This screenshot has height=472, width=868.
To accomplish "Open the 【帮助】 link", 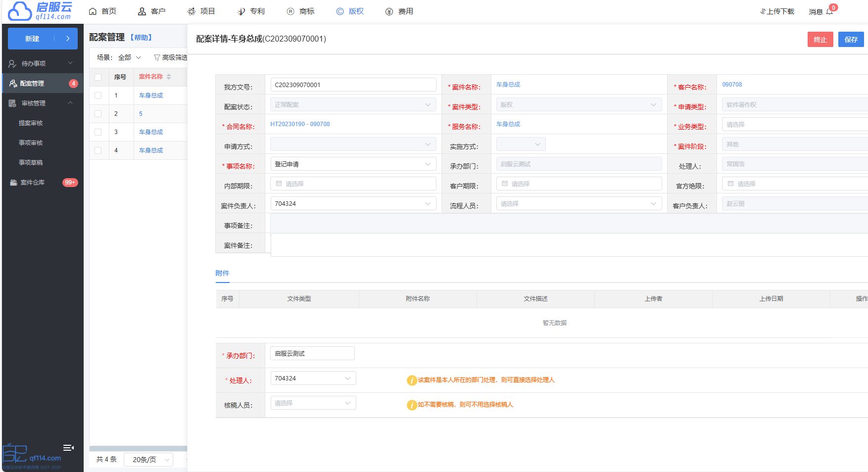I will tap(141, 38).
